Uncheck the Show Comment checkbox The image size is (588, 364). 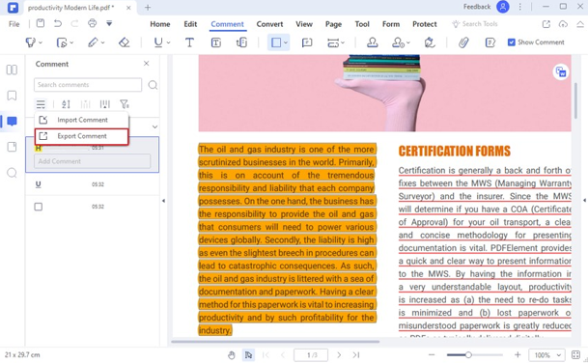click(x=511, y=42)
